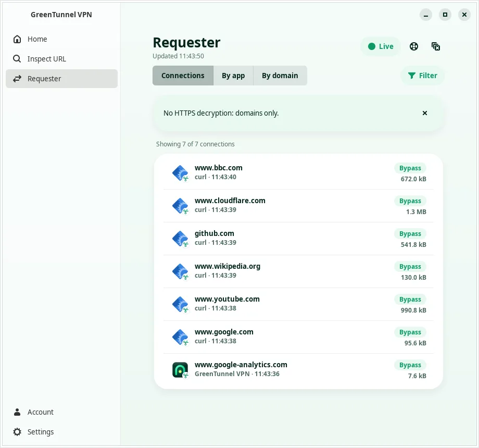479x448 pixels.
Task: Close the GreenTunnel VPN window
Action: tap(464, 15)
